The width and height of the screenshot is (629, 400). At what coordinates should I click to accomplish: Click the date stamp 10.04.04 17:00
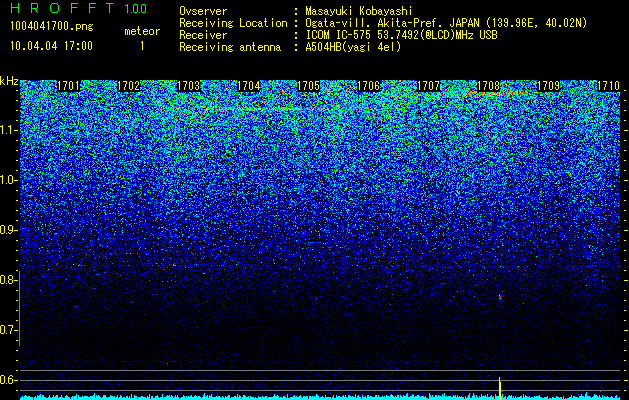(51, 46)
